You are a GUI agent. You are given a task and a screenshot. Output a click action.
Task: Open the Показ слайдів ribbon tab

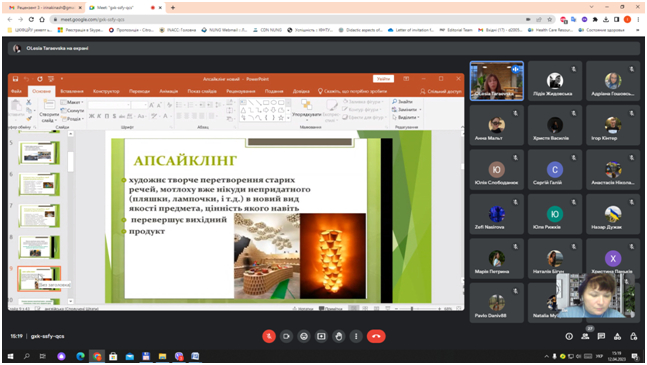[202, 91]
